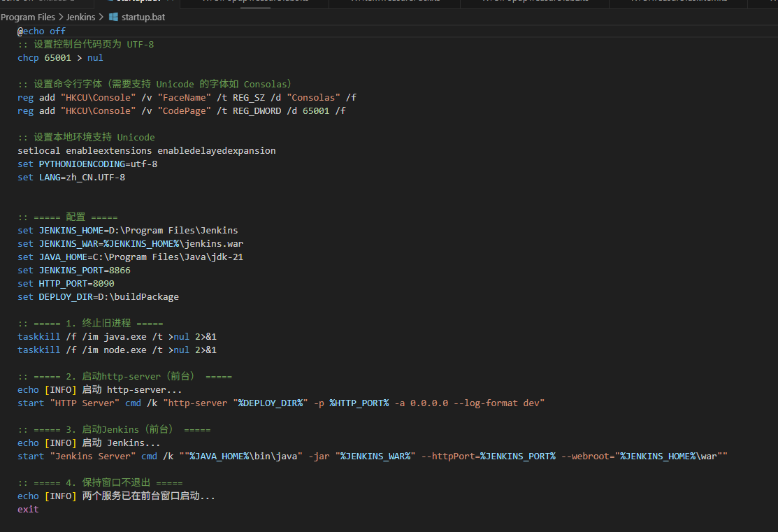Click the comment mentioning 'UTF-8' code page

tap(86, 44)
